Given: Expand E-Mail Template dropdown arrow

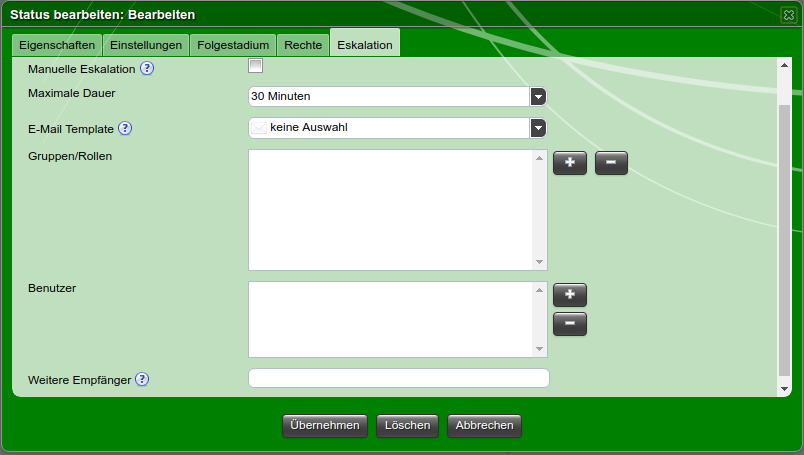Looking at the screenshot, I should point(538,128).
